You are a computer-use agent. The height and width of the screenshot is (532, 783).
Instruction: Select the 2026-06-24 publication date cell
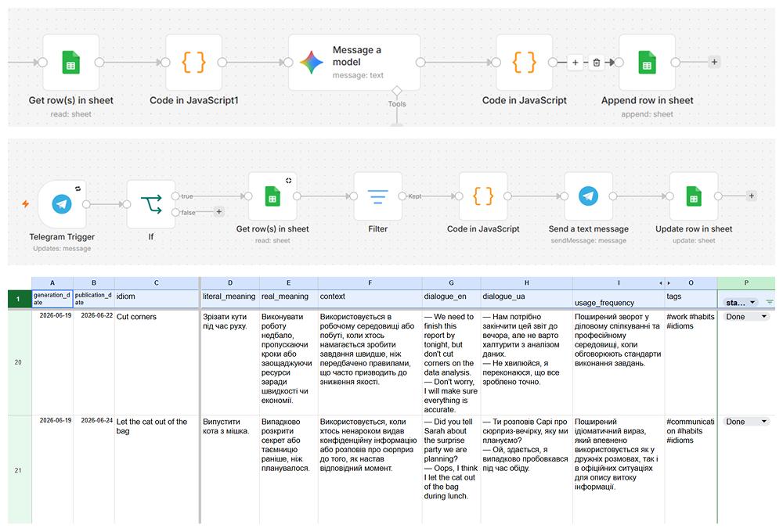pos(94,469)
